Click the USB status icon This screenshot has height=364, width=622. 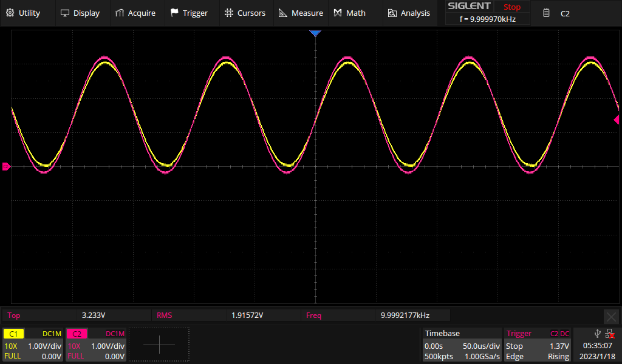tap(598, 334)
